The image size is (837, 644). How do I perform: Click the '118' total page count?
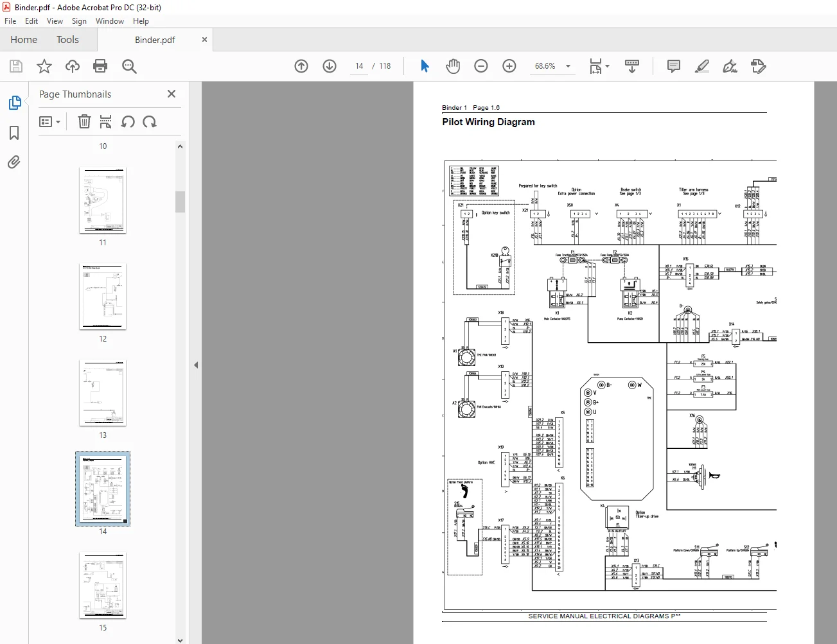(x=385, y=66)
